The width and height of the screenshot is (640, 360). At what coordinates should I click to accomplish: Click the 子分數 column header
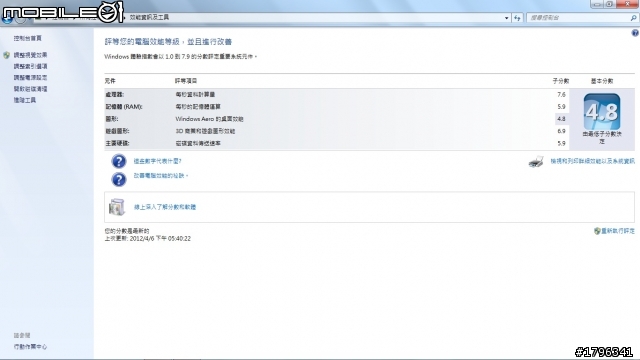point(561,81)
